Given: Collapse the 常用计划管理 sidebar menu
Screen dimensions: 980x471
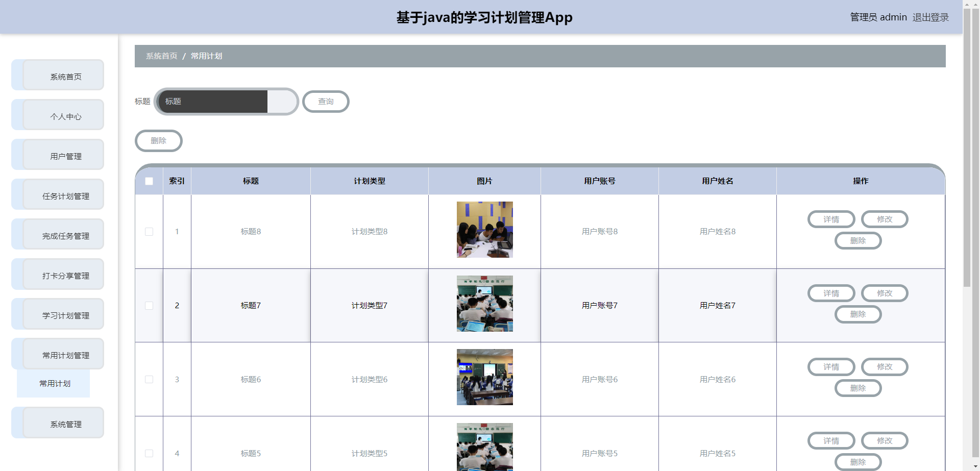Looking at the screenshot, I should tap(65, 355).
